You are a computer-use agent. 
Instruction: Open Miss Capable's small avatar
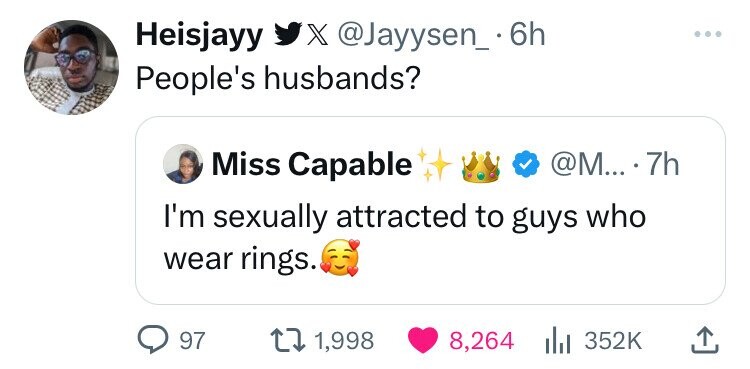(183, 164)
